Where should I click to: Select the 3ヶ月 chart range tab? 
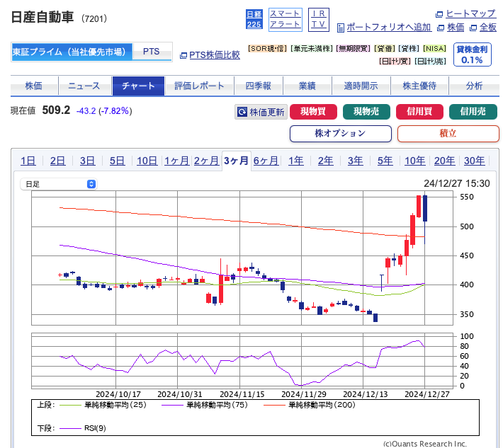237,161
